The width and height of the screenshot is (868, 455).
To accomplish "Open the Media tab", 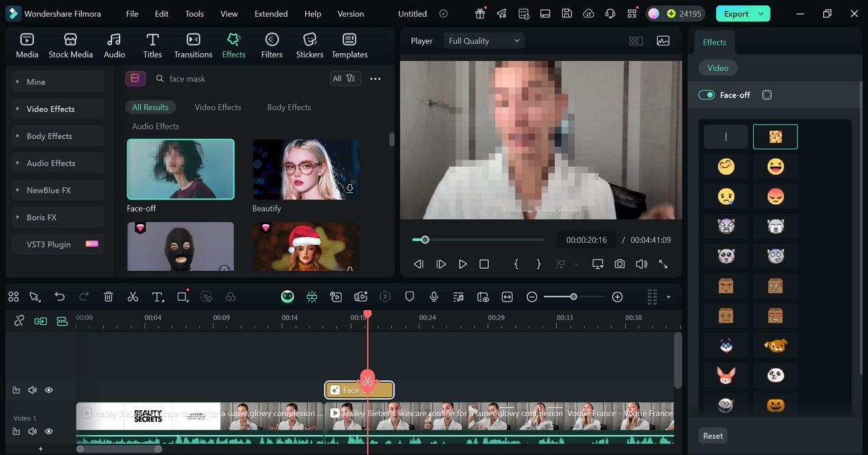I will coord(27,45).
